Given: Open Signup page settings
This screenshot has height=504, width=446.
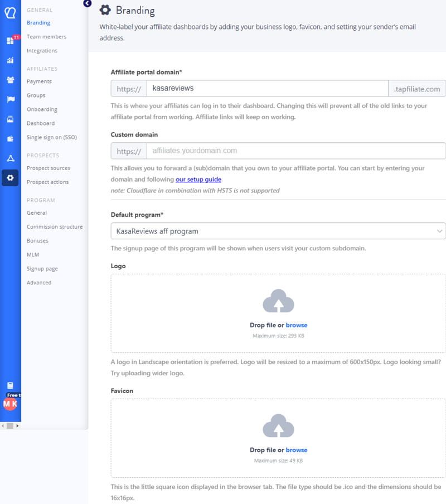Looking at the screenshot, I should [x=42, y=269].
